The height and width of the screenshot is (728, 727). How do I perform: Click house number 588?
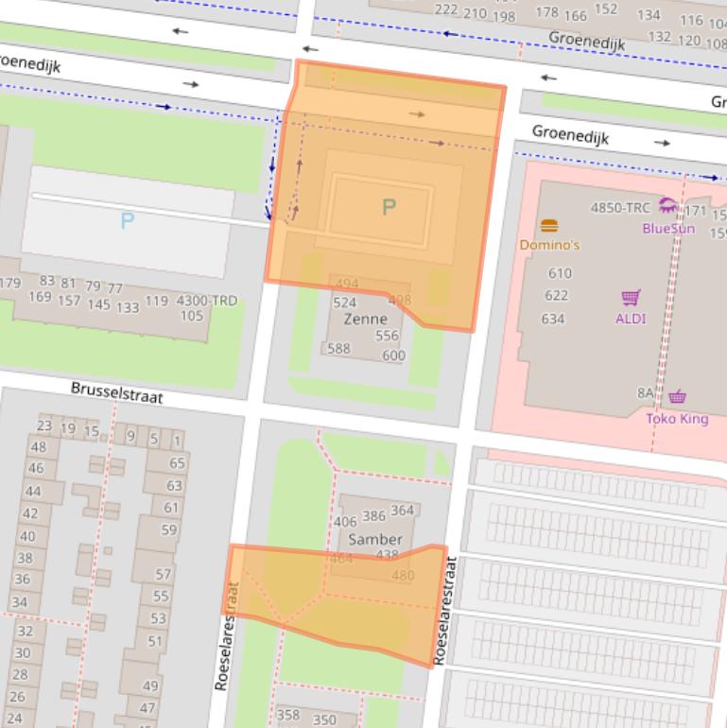coord(338,349)
